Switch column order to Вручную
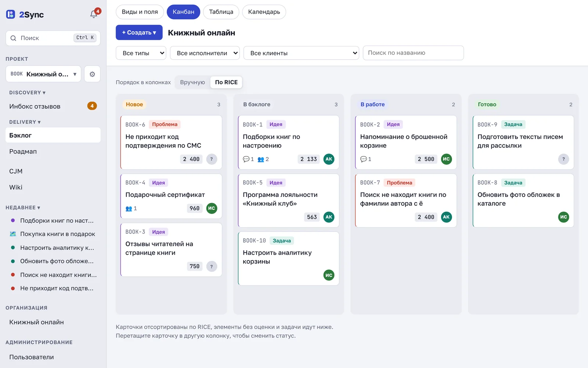 pos(193,82)
